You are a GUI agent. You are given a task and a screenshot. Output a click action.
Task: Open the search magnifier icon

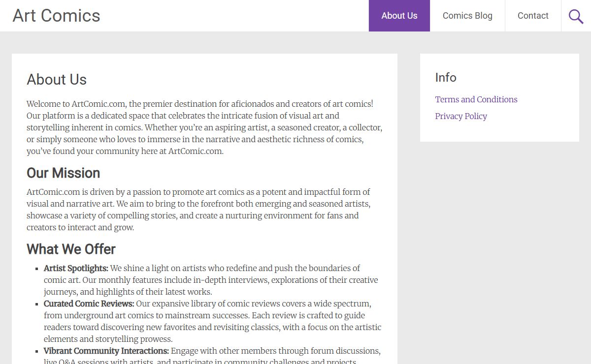[x=576, y=16]
